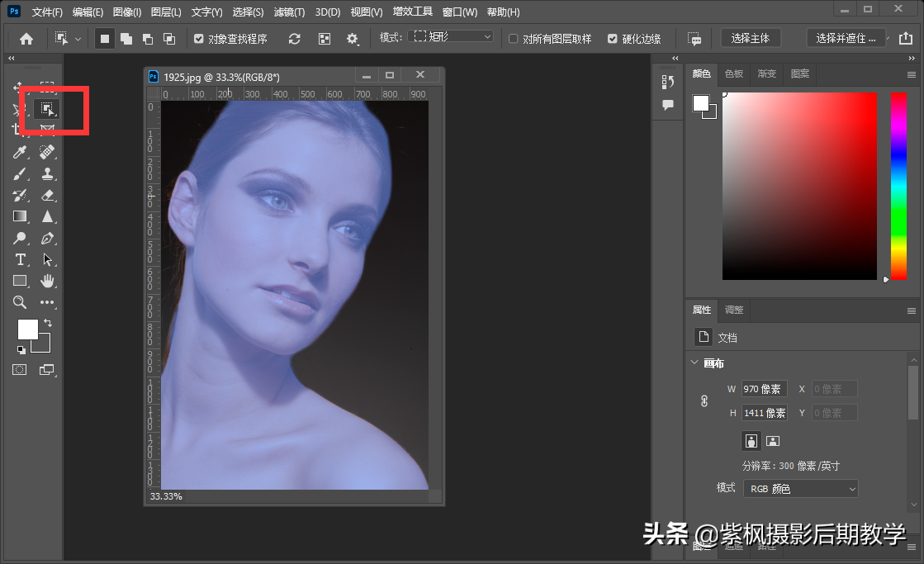Select the Sharpen triangle tool
The width and height of the screenshot is (924, 564).
[x=47, y=216]
